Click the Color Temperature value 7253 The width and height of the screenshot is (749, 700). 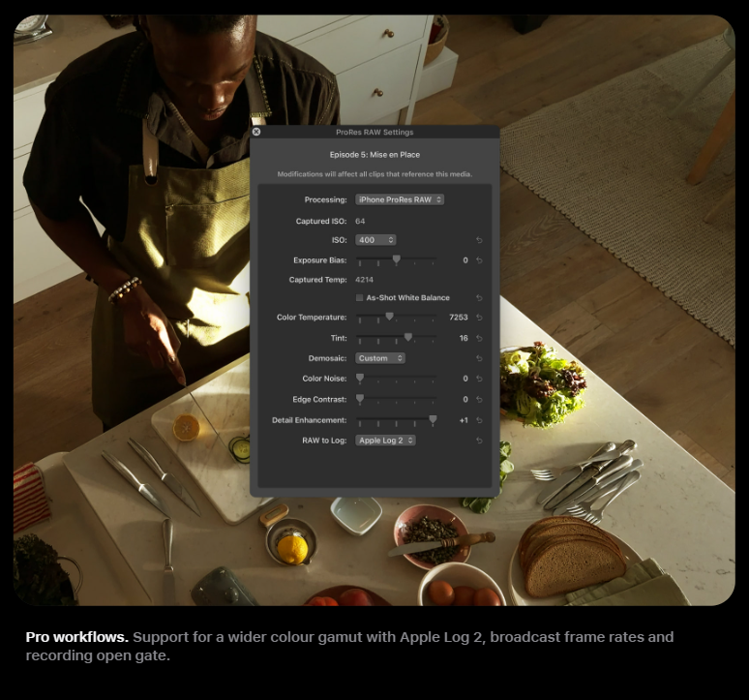(459, 318)
